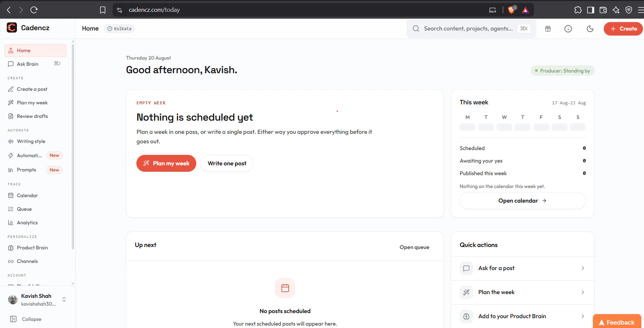The width and height of the screenshot is (644, 328).
Task: Expand the Ask for a post action
Action: tap(523, 268)
